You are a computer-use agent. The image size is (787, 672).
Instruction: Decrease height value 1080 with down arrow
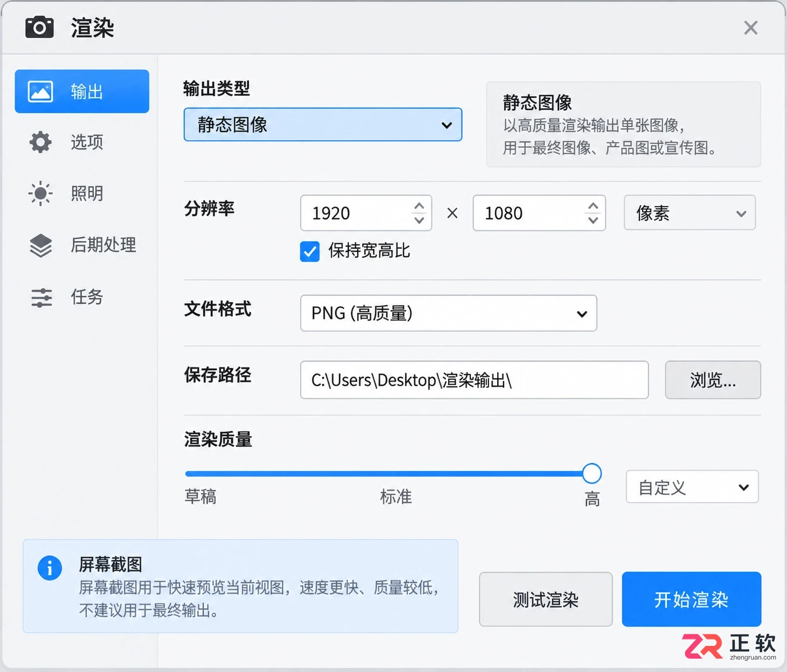(x=592, y=220)
